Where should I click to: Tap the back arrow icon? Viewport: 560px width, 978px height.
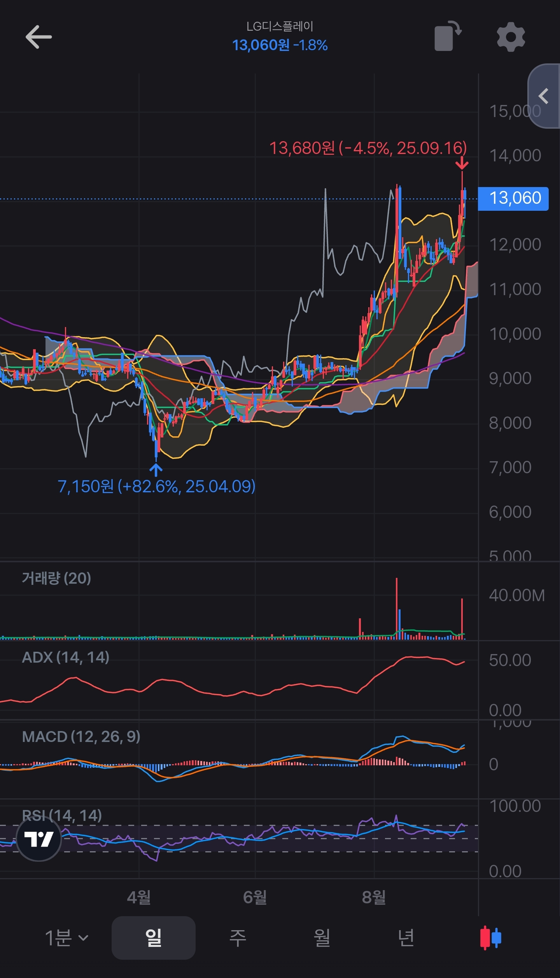(x=38, y=37)
